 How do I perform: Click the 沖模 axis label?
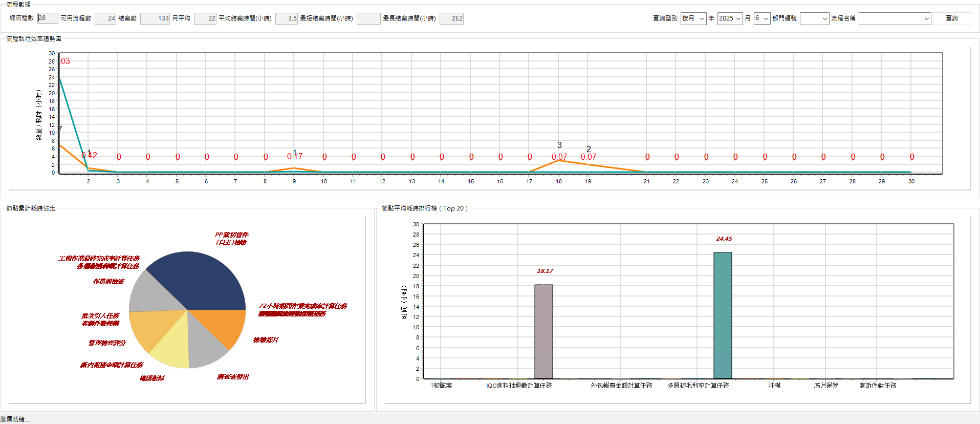coord(774,386)
